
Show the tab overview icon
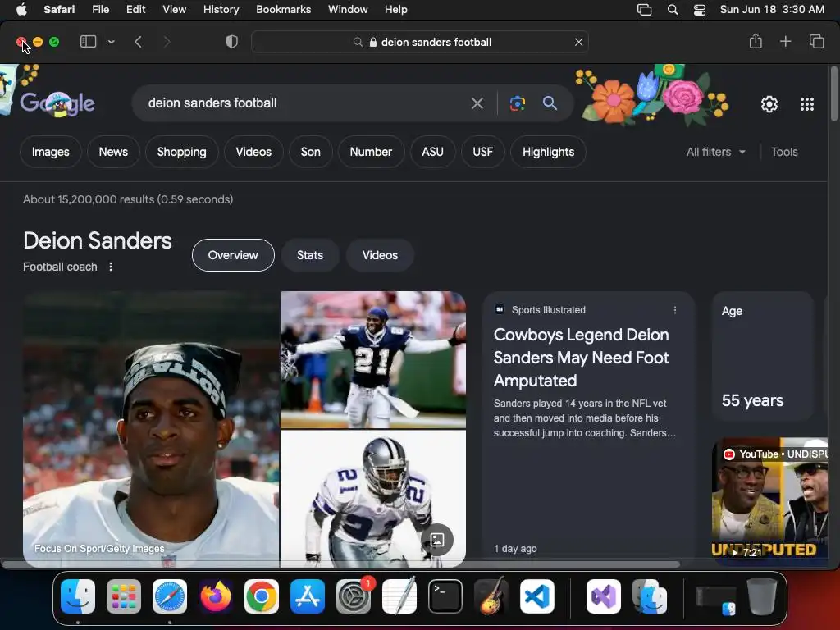[x=816, y=41]
